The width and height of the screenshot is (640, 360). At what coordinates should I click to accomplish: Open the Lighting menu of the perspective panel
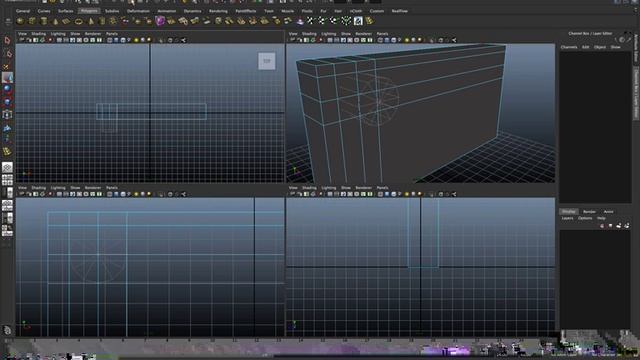[329, 34]
